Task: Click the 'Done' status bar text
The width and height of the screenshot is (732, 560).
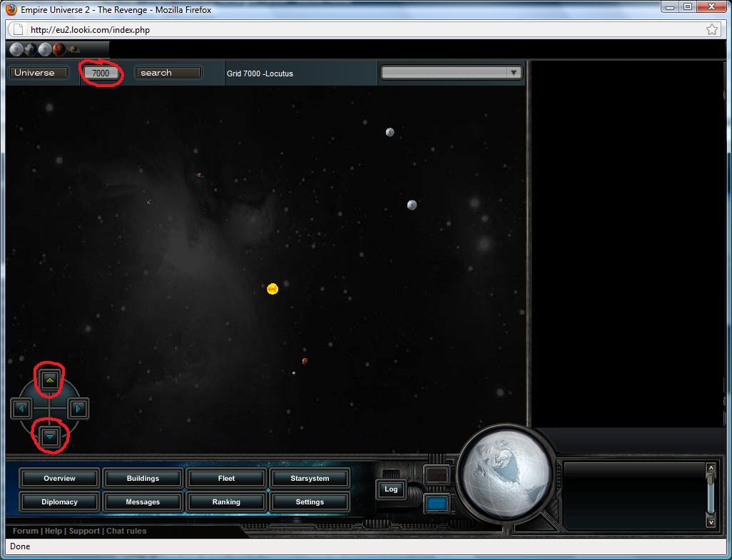Action: click(20, 546)
